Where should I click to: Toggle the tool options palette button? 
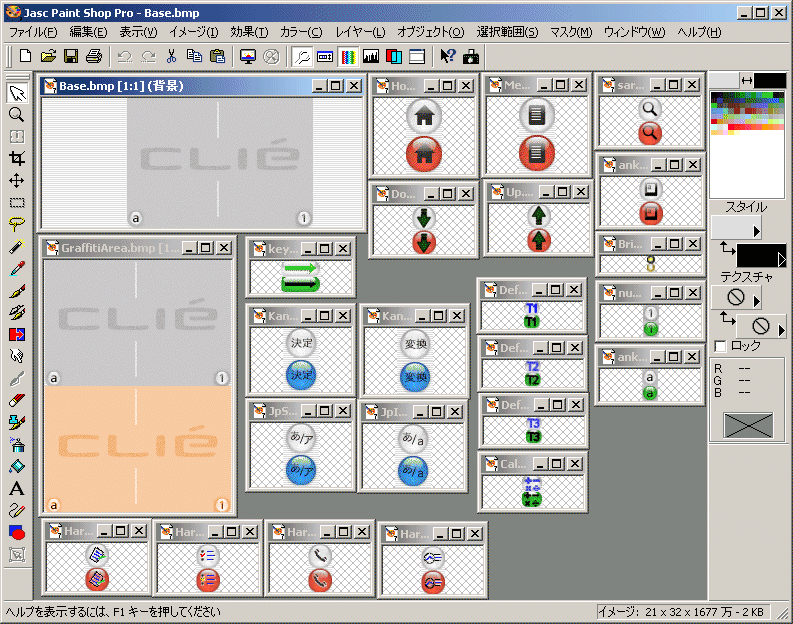coord(325,56)
